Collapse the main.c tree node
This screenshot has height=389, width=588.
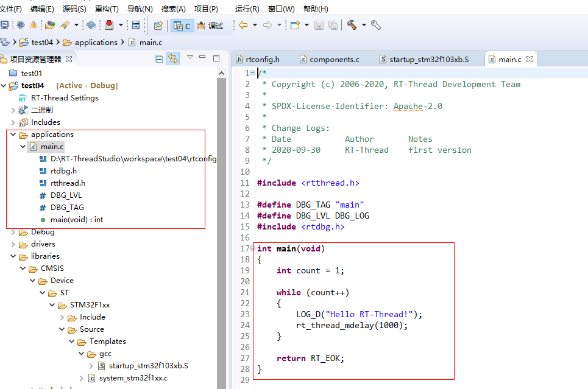click(23, 147)
